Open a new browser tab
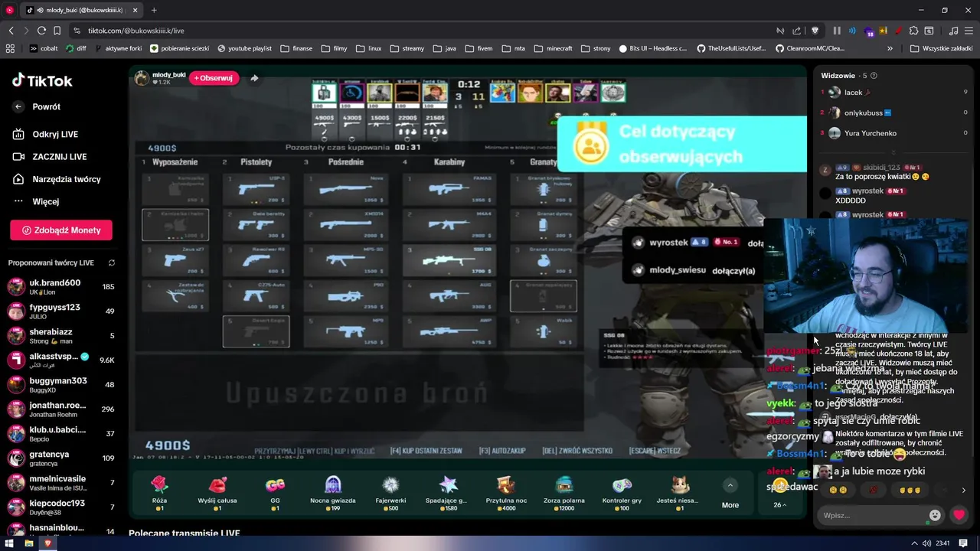Screen dimensions: 980x551 [x=154, y=10]
